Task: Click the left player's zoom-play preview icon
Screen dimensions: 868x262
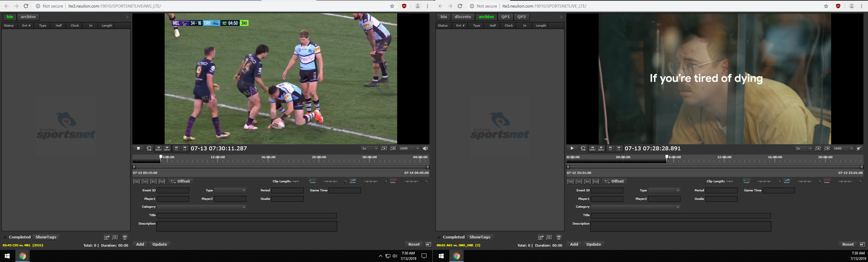Action: 384,149
